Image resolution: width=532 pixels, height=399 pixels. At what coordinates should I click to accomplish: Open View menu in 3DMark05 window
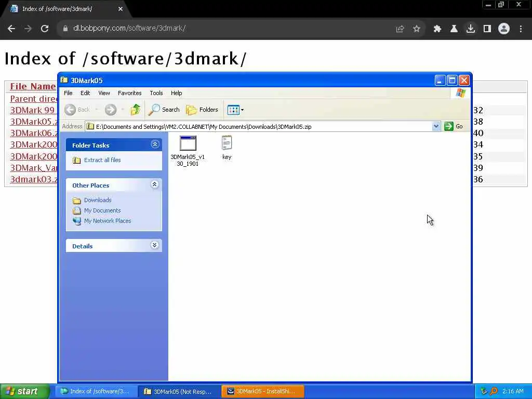coord(104,93)
